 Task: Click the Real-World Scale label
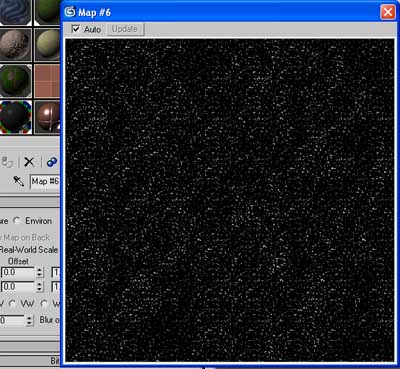(x=29, y=250)
